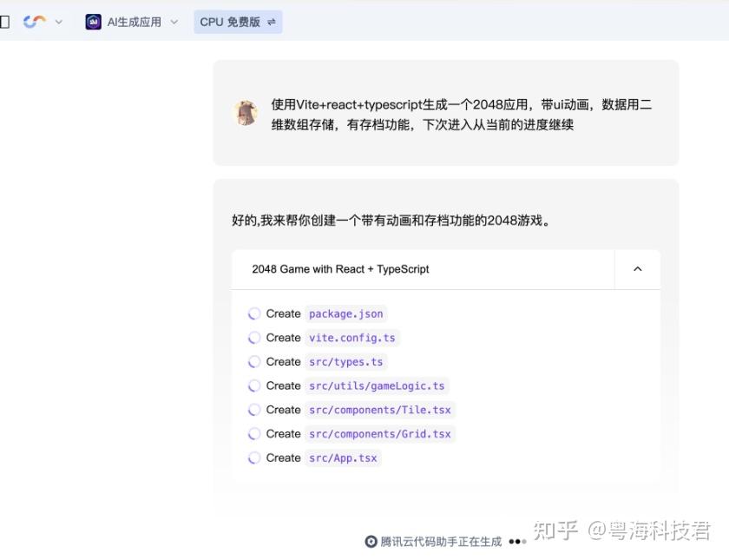Click the swap arrows icon beside CPU 免费版
Image resolution: width=729 pixels, height=560 pixels.
coord(270,21)
